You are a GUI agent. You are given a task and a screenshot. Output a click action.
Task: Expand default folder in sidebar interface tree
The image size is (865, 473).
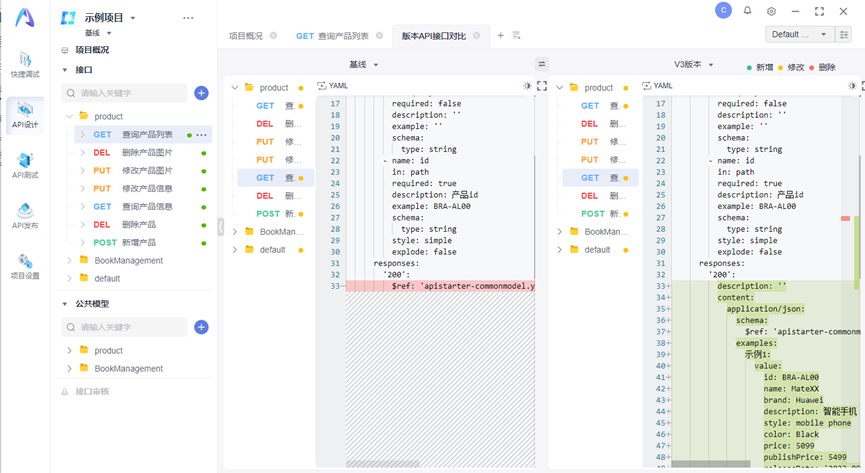[x=70, y=279]
